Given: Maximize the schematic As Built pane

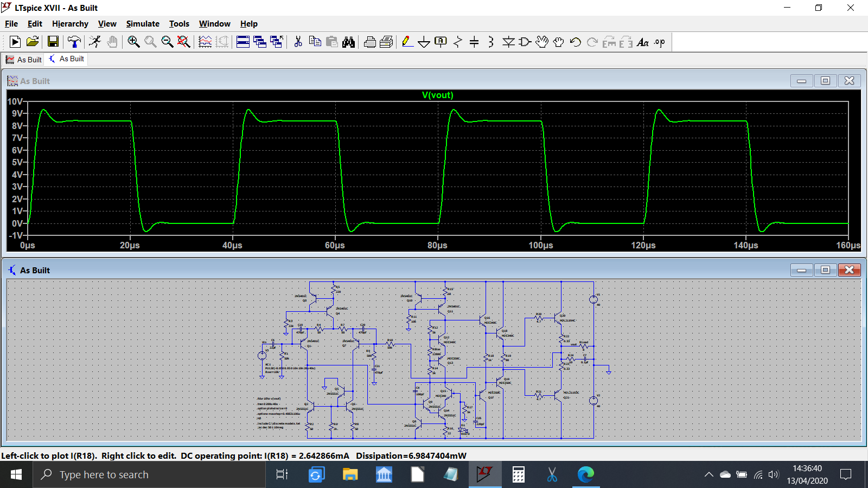Looking at the screenshot, I should coord(825,270).
